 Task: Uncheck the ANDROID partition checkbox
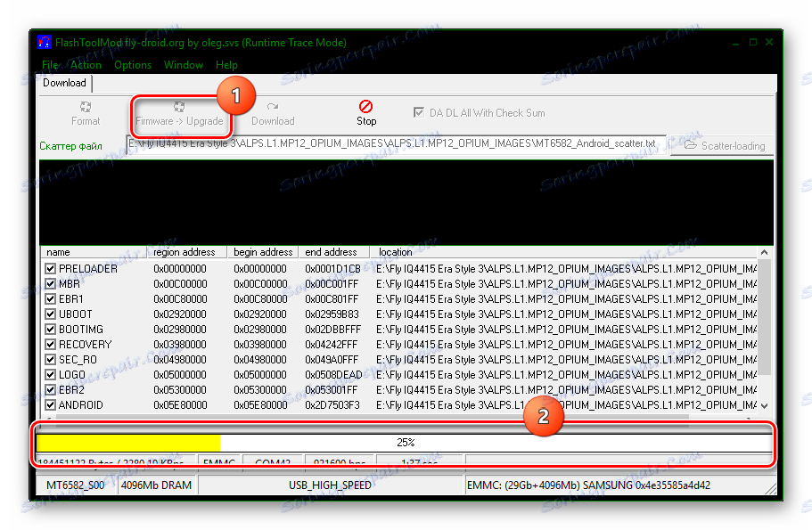[50, 404]
